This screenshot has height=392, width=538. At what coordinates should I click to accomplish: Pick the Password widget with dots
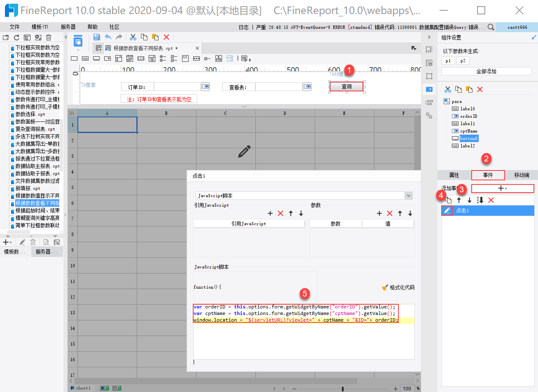pos(196,58)
